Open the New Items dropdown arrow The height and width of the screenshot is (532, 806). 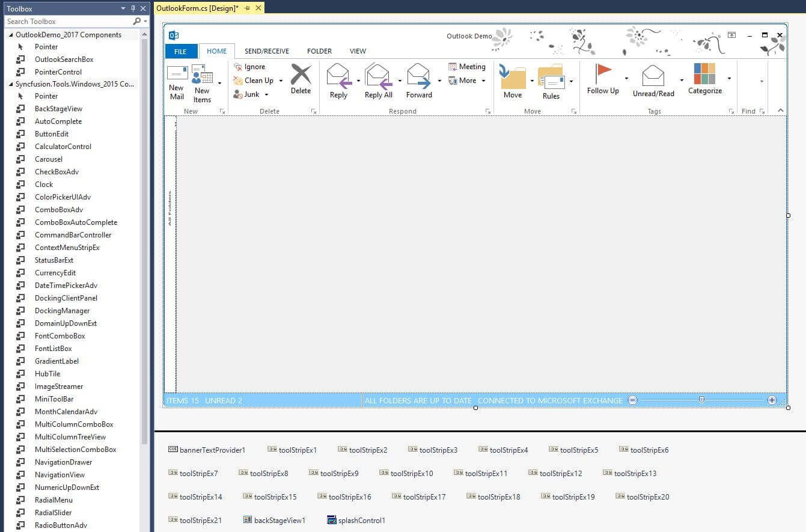click(x=219, y=83)
